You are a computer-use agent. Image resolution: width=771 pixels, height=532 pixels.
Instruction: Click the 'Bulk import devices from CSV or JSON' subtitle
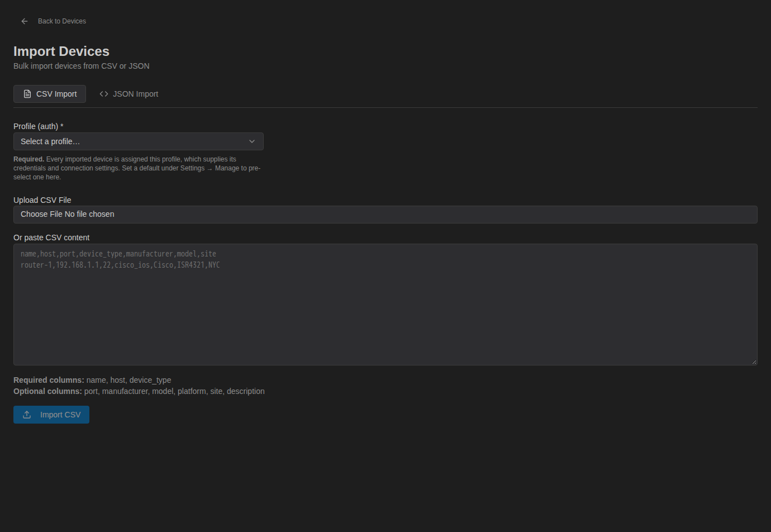coord(82,66)
